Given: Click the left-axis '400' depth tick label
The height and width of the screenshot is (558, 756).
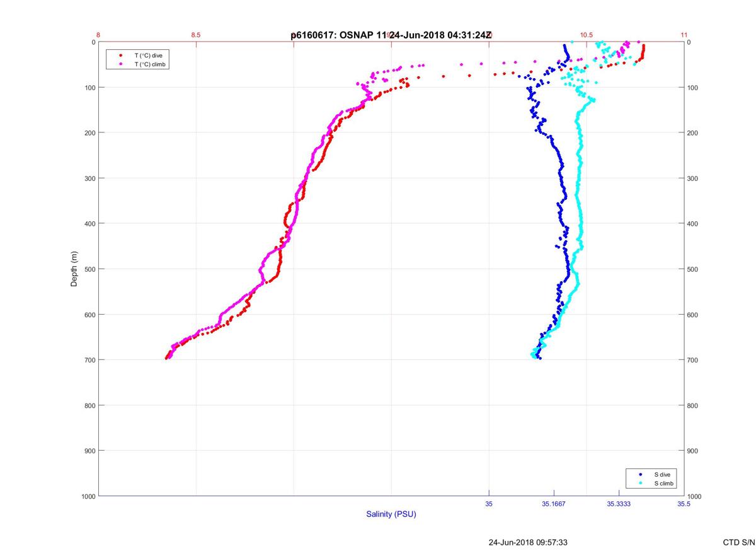Looking at the screenshot, I should [89, 224].
